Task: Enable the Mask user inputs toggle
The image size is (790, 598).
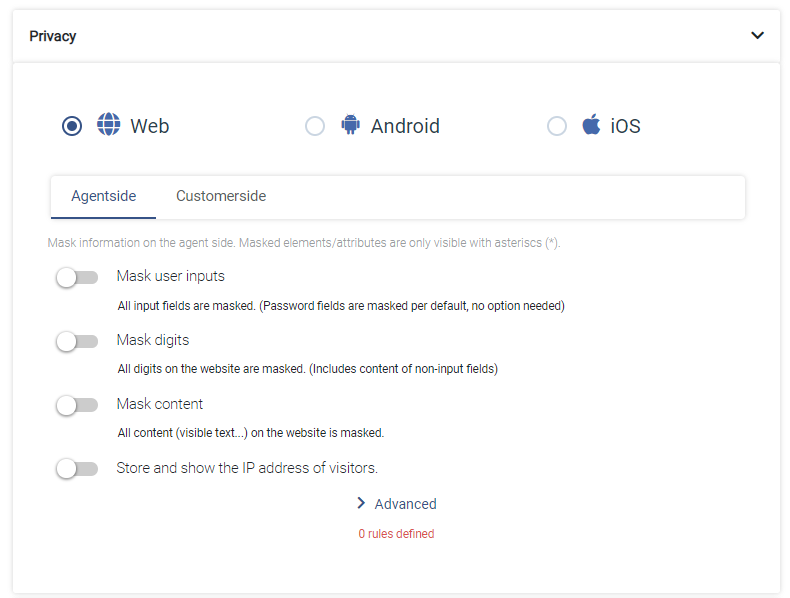Action: 77,278
